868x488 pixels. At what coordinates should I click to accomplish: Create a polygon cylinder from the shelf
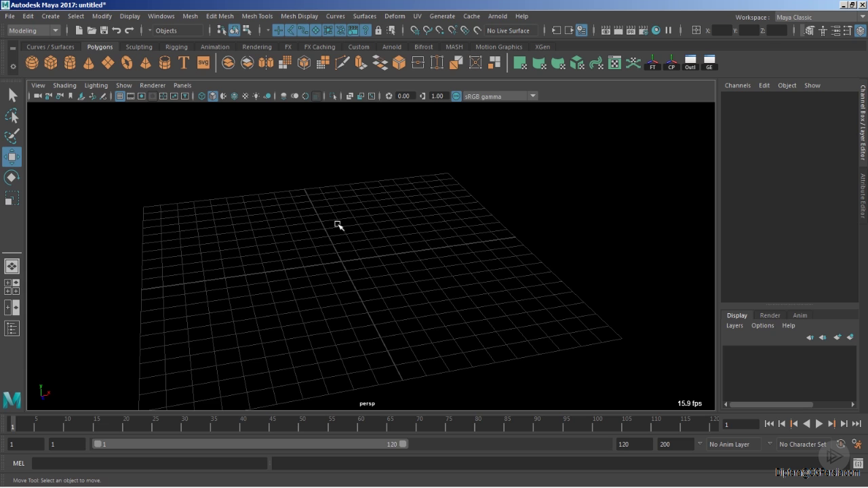(70, 63)
